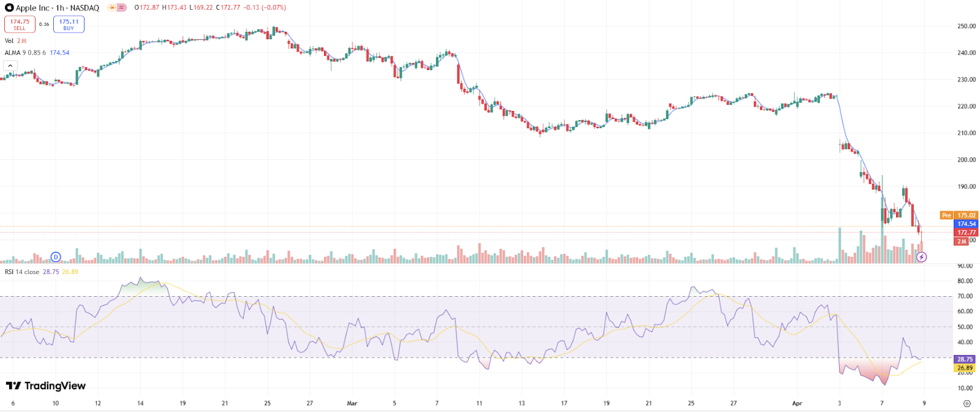
Task: Click the purple 28.75 RSI value tag
Action: tap(965, 359)
